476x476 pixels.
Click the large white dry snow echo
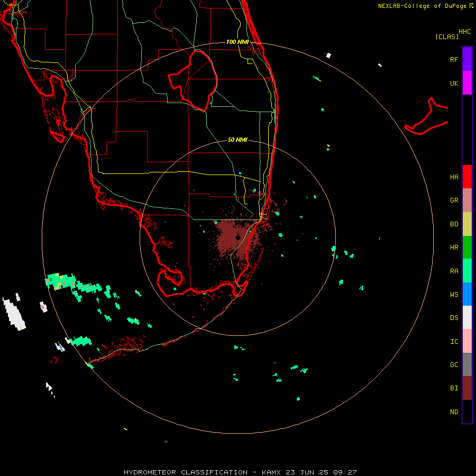(14, 314)
